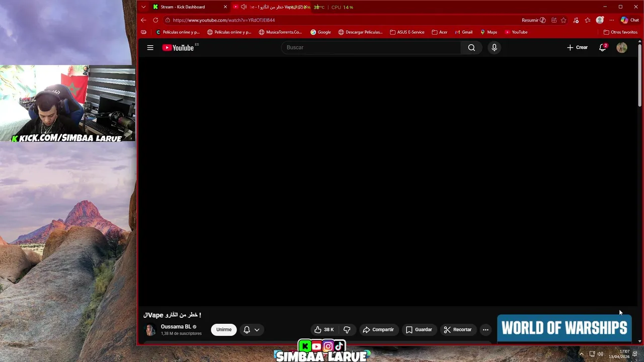Screen dimensions: 644x362
Task: Close the Kick Dashboard tab
Action: (225, 7)
